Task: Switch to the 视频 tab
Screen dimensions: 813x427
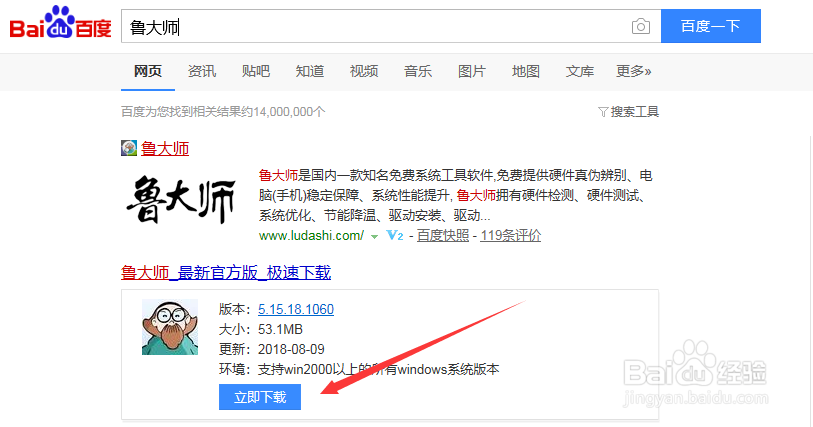Action: click(363, 71)
